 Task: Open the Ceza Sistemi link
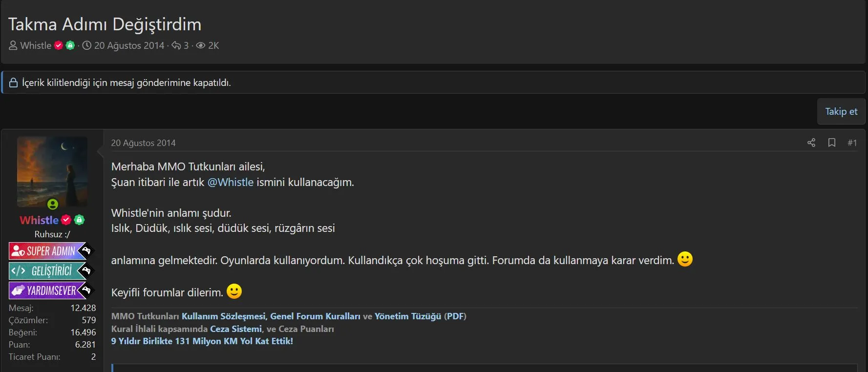click(x=236, y=329)
